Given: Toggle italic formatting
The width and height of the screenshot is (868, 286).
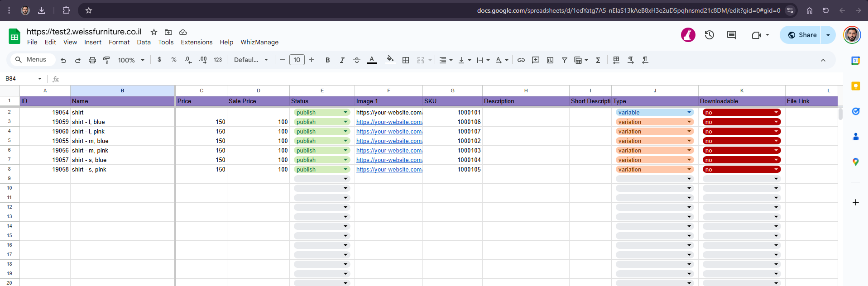Looking at the screenshot, I should click(x=342, y=60).
